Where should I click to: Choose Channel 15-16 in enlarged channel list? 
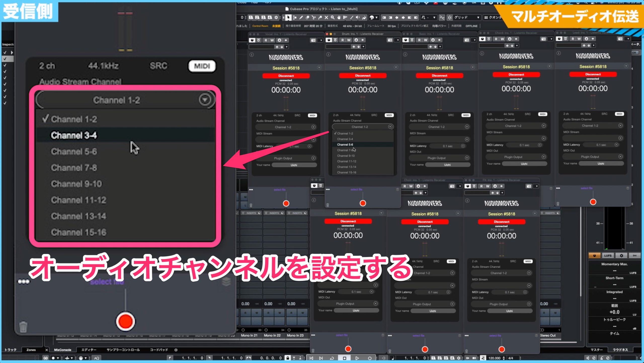point(126,232)
